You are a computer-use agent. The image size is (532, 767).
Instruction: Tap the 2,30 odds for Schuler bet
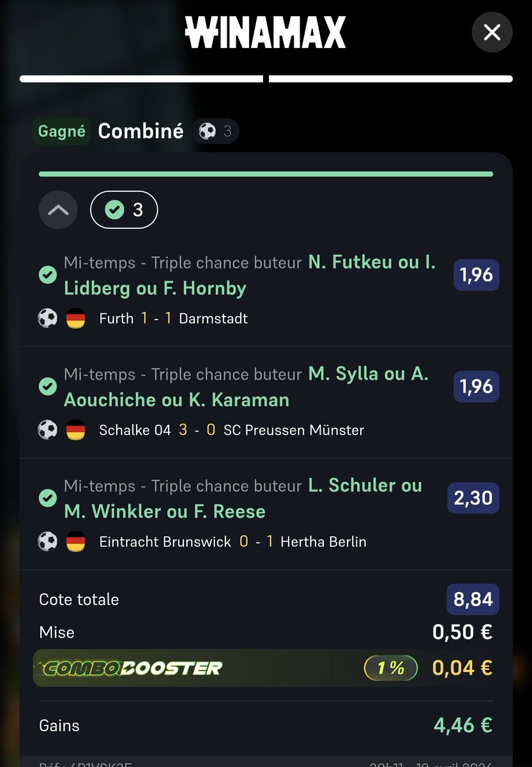[473, 498]
